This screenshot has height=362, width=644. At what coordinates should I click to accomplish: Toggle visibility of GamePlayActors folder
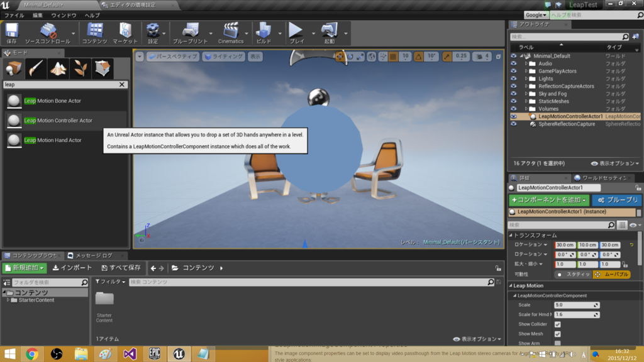coord(514,71)
